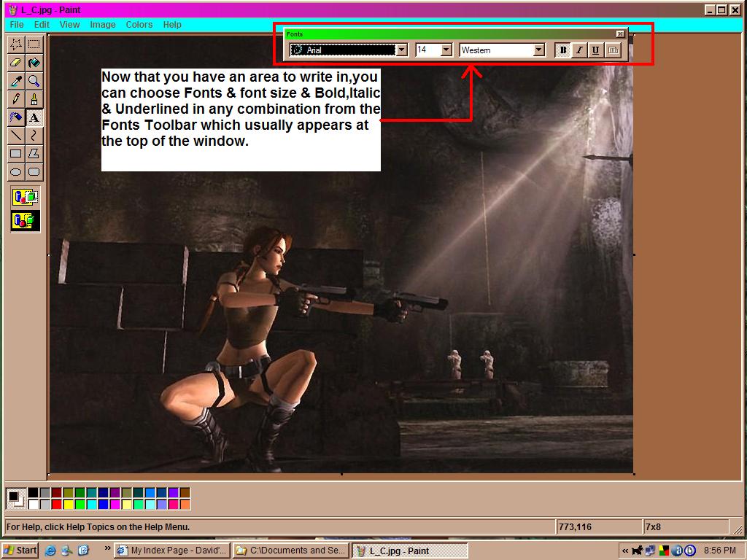Select the Pencil tool

point(15,99)
